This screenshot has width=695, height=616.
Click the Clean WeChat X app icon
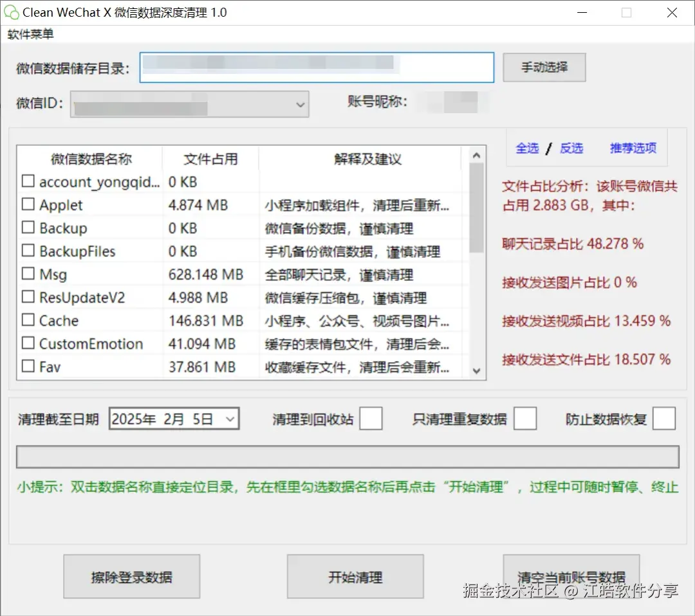click(11, 12)
